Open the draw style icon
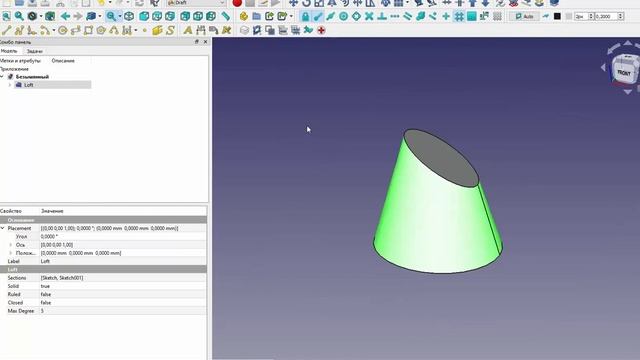Viewport: 640px width, 360px height. click(32, 16)
